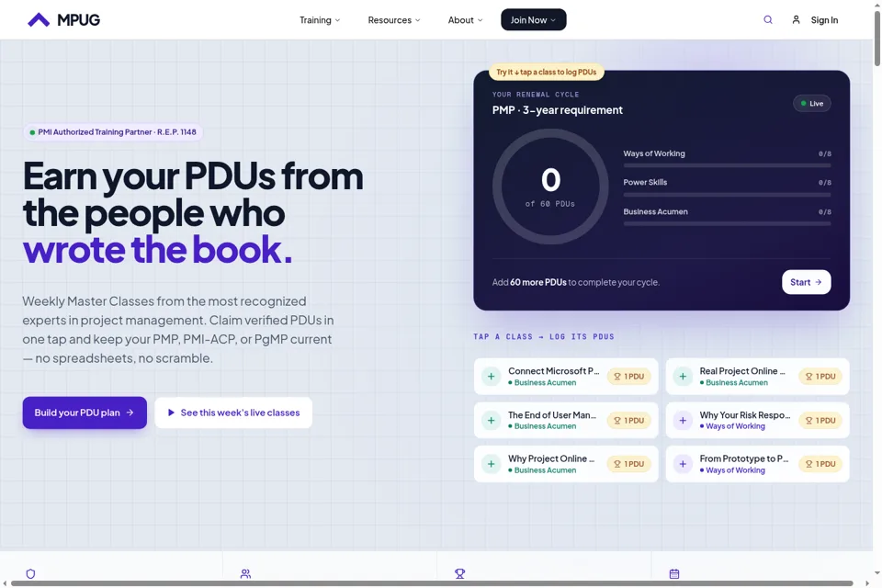The width and height of the screenshot is (882, 588).
Task: Click 1 PDU badge on Why Project Online card
Action: tap(628, 464)
